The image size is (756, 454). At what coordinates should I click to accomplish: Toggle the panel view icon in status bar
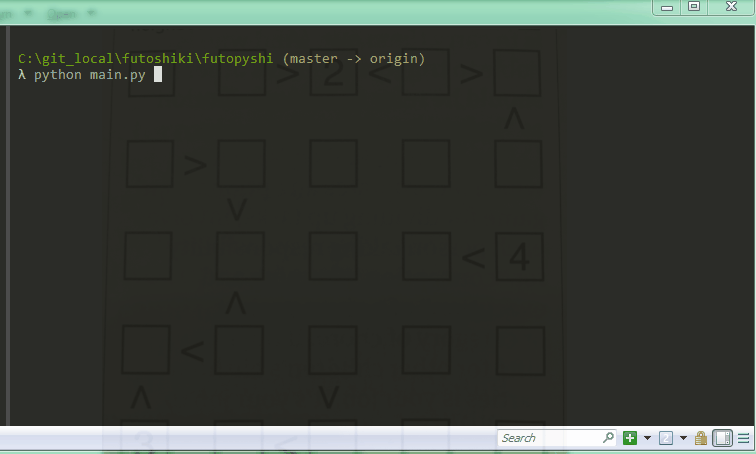[x=722, y=438]
